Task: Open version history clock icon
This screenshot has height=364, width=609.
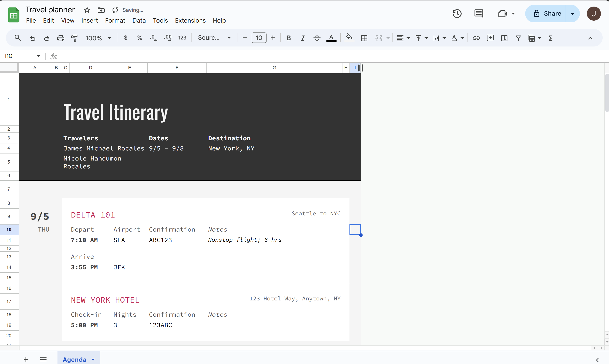Action: 457,14
